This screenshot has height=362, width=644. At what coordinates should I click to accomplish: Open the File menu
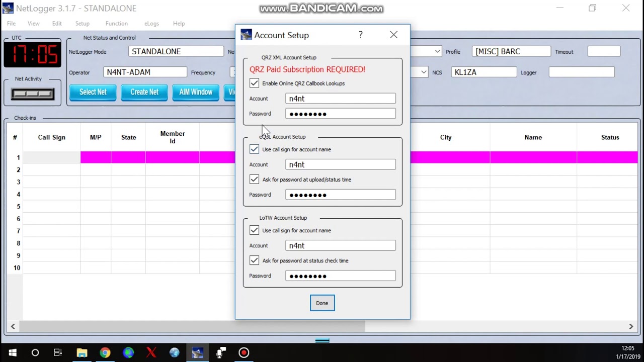tap(11, 24)
